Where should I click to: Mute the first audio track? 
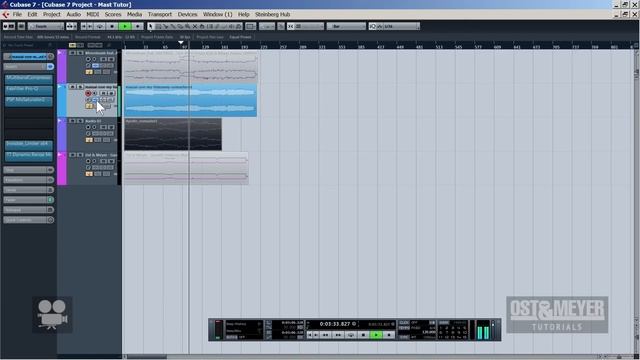pos(72,53)
